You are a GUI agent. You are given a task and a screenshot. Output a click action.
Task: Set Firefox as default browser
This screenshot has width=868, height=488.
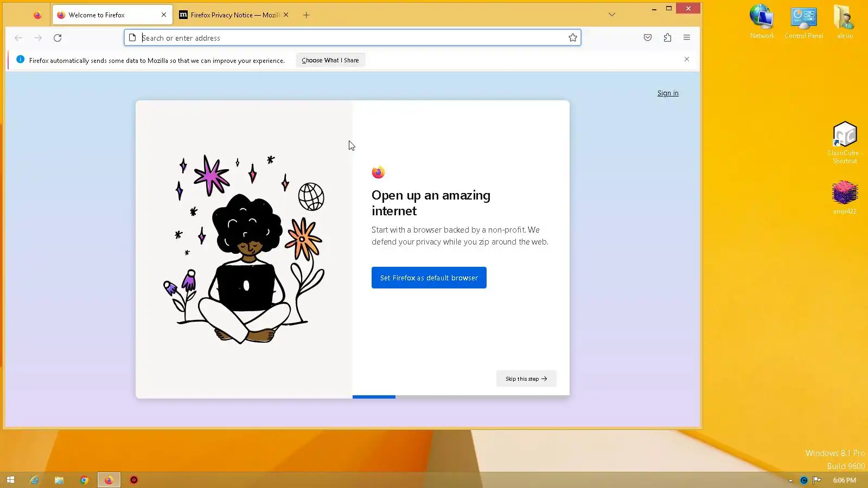[429, 278]
